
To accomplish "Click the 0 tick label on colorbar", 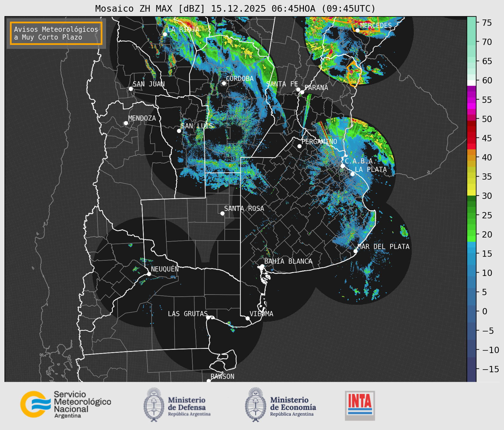I will point(485,311).
